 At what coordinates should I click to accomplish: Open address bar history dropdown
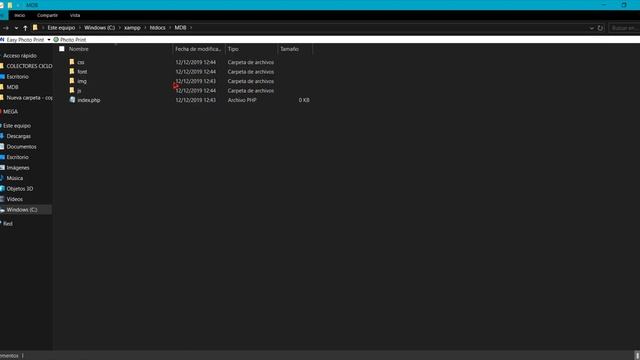[591, 28]
